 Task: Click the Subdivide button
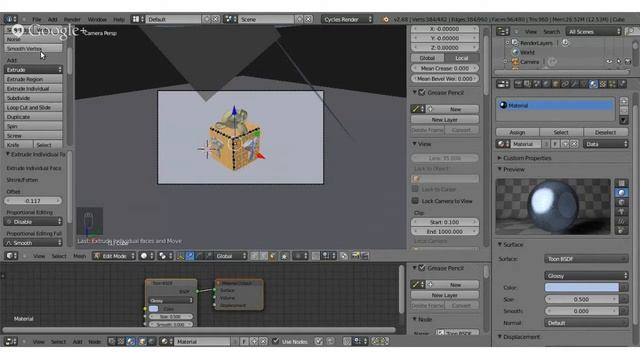pos(33,98)
